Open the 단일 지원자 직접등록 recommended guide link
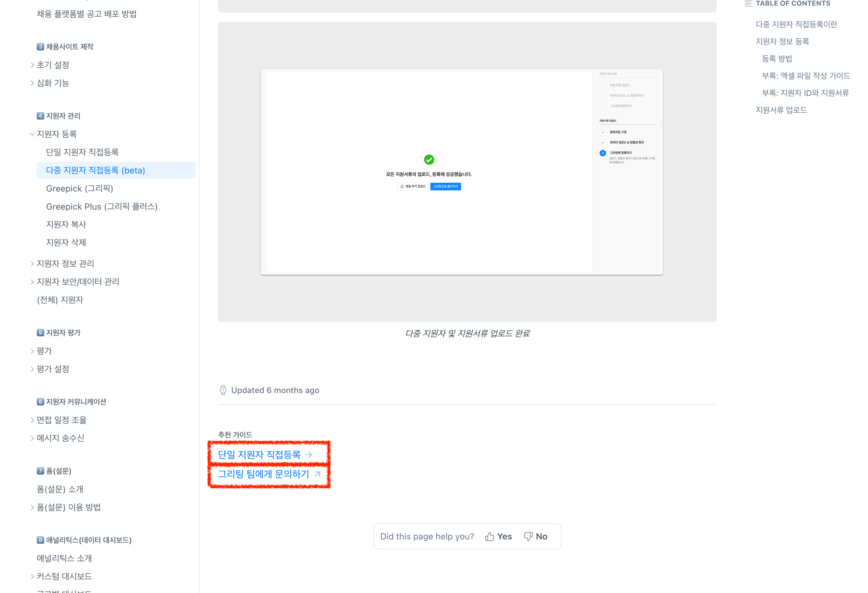The image size is (868, 593). (x=259, y=454)
